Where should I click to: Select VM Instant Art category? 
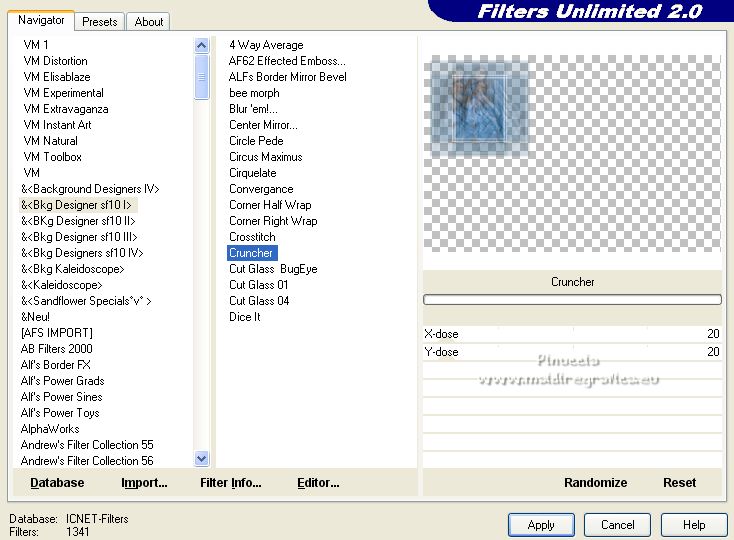[x=57, y=124]
